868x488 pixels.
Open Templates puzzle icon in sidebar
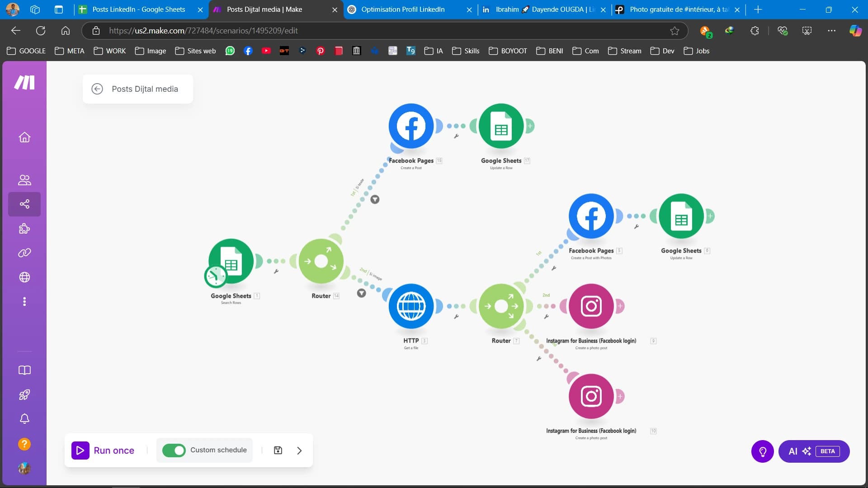[x=24, y=229]
